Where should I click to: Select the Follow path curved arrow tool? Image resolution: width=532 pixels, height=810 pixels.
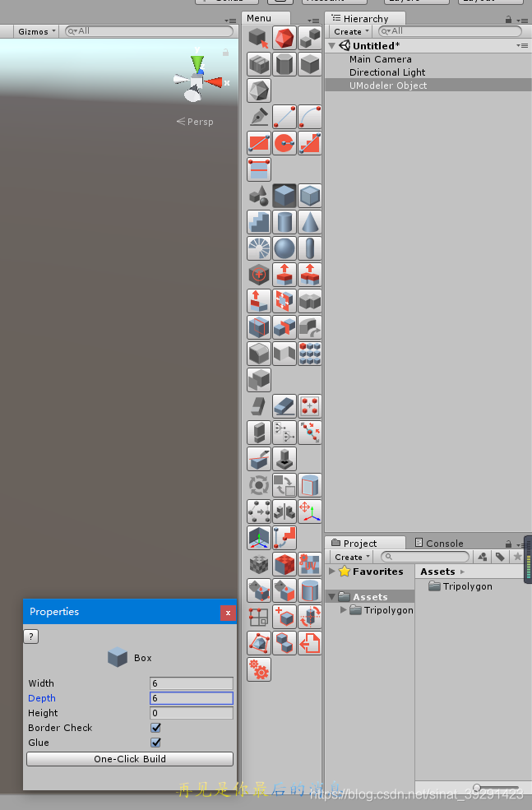pyautogui.click(x=310, y=327)
